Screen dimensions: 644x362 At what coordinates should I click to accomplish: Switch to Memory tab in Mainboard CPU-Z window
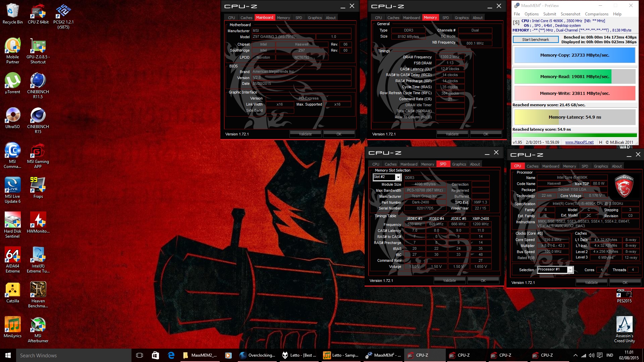283,18
